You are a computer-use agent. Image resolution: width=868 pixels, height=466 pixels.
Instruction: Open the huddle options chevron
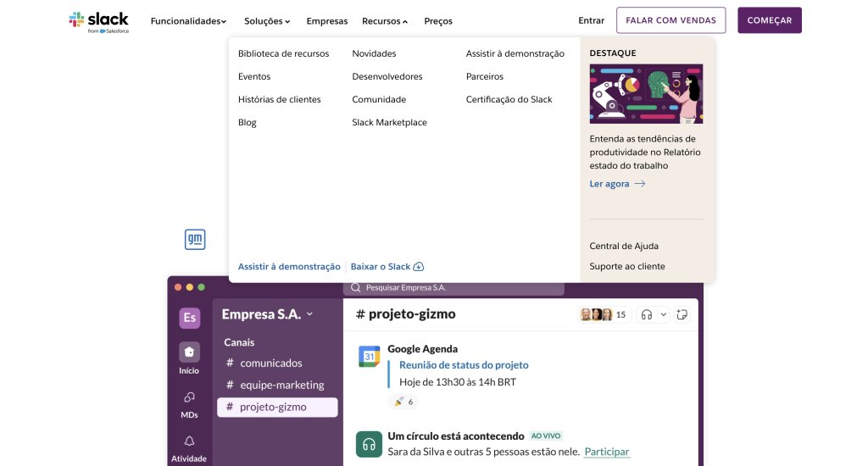[x=663, y=315]
